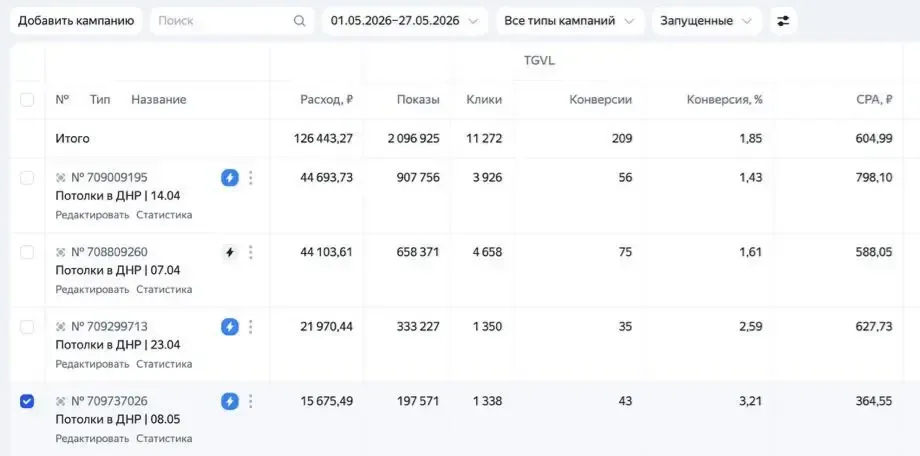Open three-dot menu for campaign 709299713
Viewport: 920px width, 456px height.
[251, 327]
